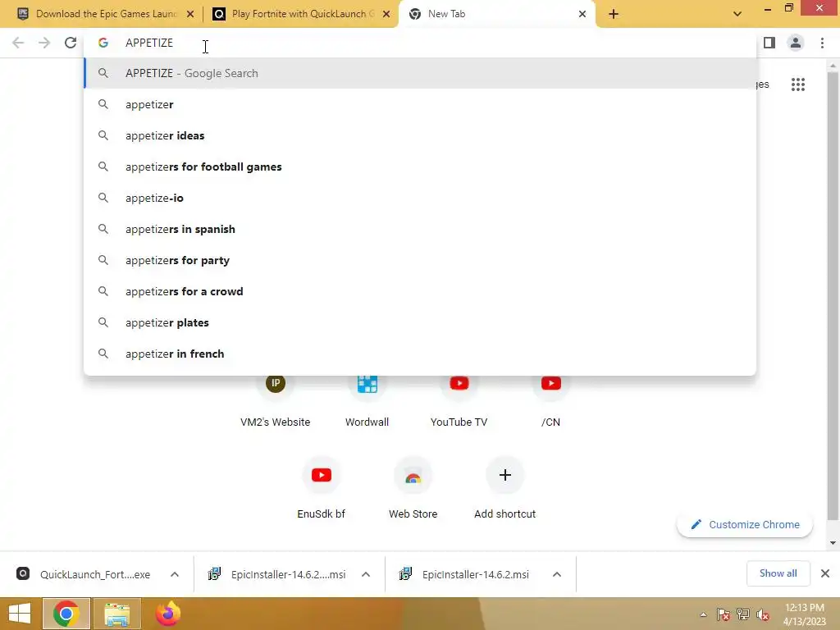The image size is (840, 630).
Task: Select appetizers for party suggestion
Action: point(421,260)
